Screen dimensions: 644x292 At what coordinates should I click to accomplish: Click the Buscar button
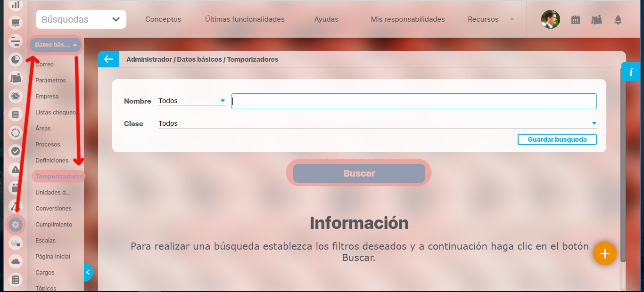pos(359,173)
